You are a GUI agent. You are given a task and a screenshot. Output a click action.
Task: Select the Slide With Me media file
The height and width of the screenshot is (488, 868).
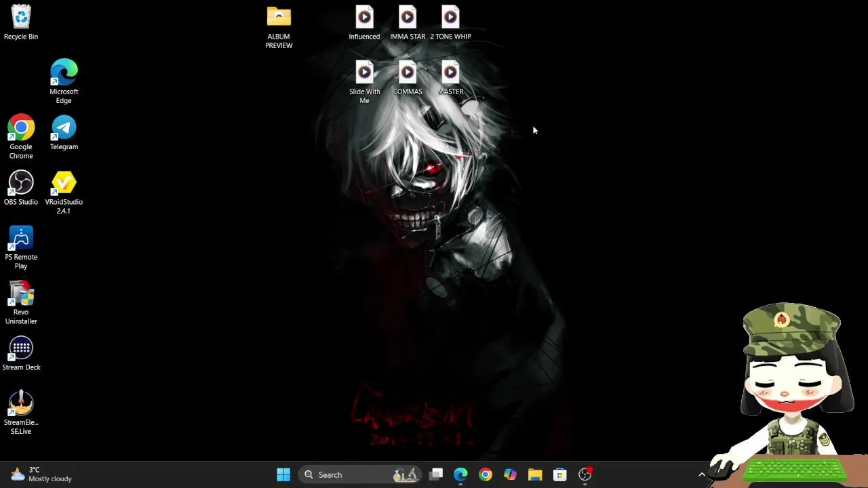pyautogui.click(x=364, y=82)
